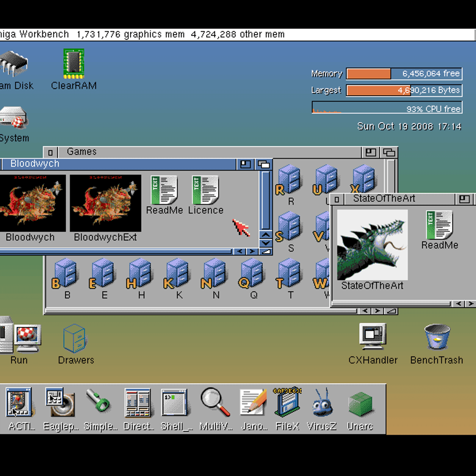This screenshot has height=476, width=476.
Task: Click the Largest bytes bar
Action: pyautogui.click(x=404, y=90)
